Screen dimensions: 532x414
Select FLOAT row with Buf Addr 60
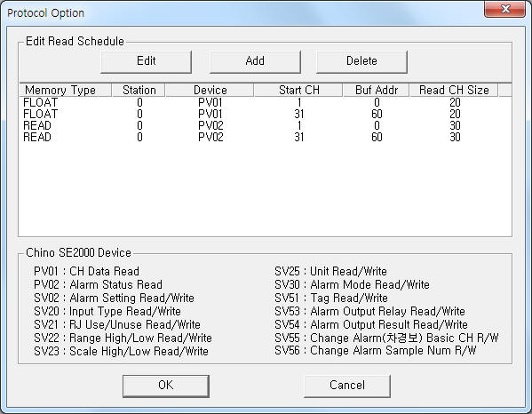[x=265, y=114]
